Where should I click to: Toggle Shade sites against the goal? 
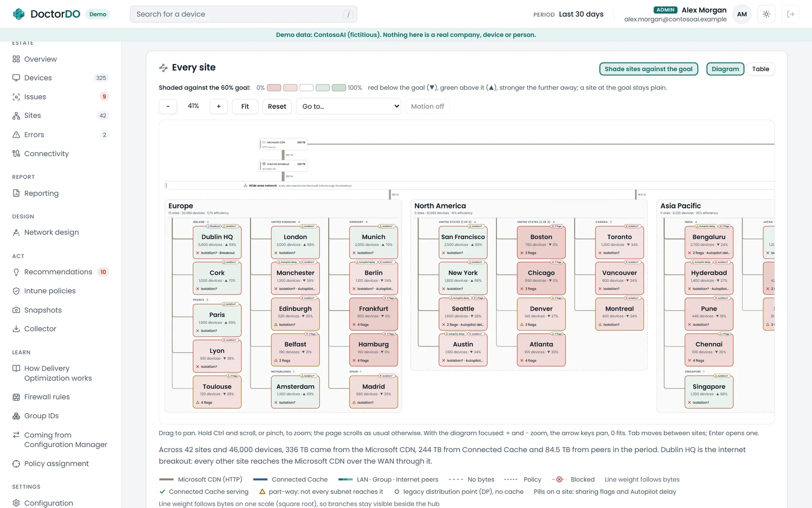(648, 69)
